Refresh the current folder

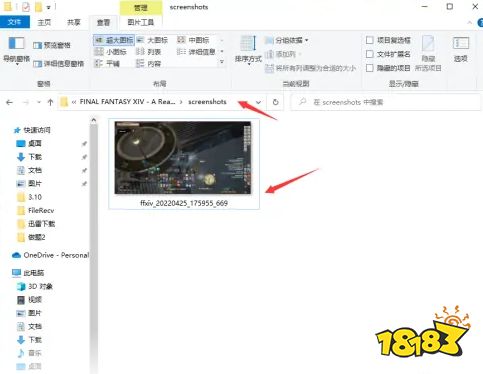275,102
